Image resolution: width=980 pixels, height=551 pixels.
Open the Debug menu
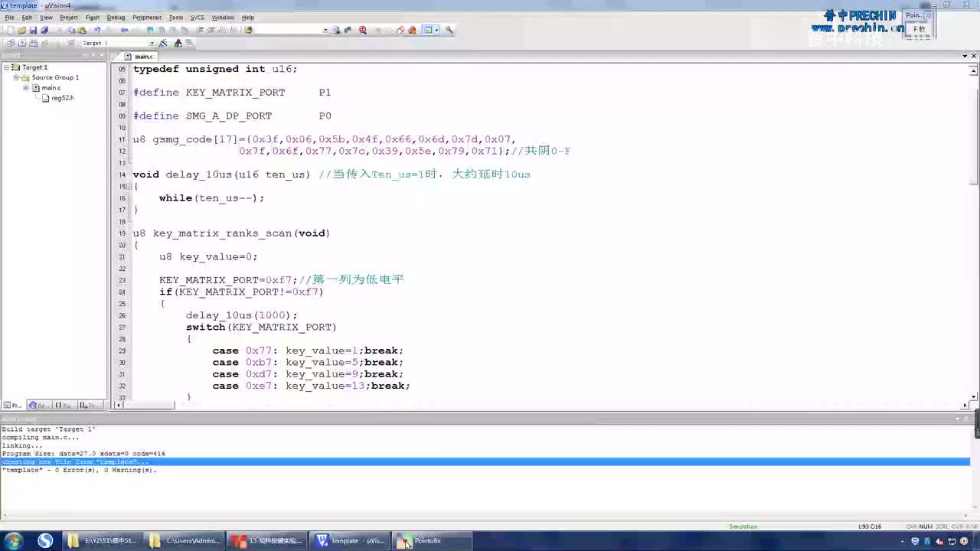click(x=116, y=17)
